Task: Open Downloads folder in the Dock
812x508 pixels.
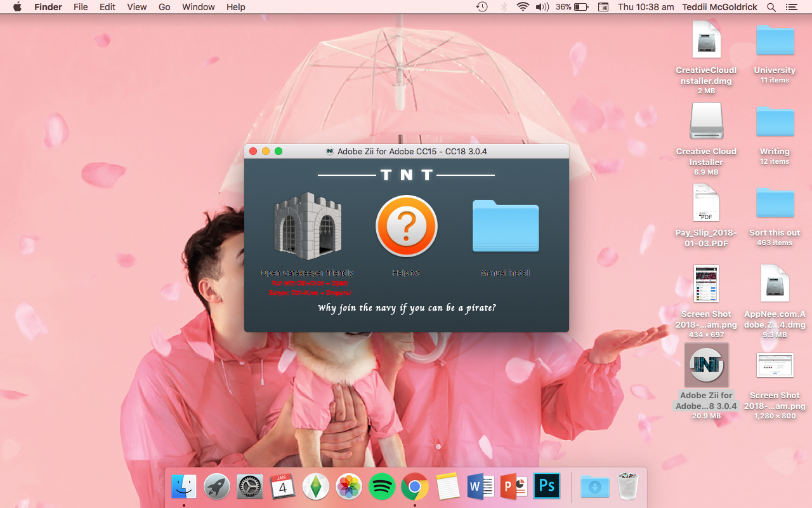Action: pyautogui.click(x=594, y=487)
